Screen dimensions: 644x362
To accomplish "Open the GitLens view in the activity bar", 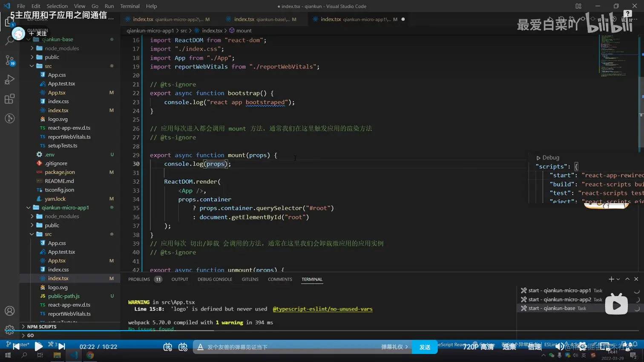I will click(9, 118).
